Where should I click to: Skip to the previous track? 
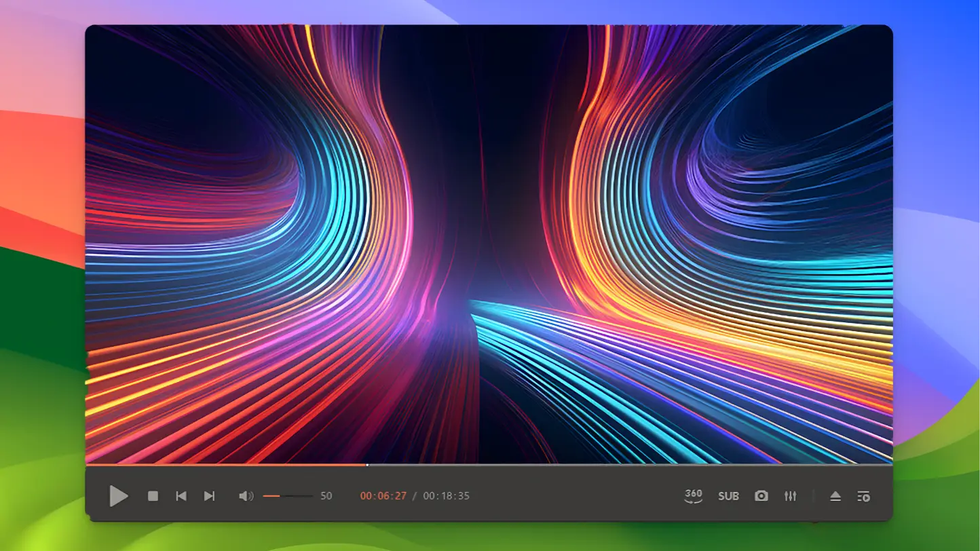point(181,496)
